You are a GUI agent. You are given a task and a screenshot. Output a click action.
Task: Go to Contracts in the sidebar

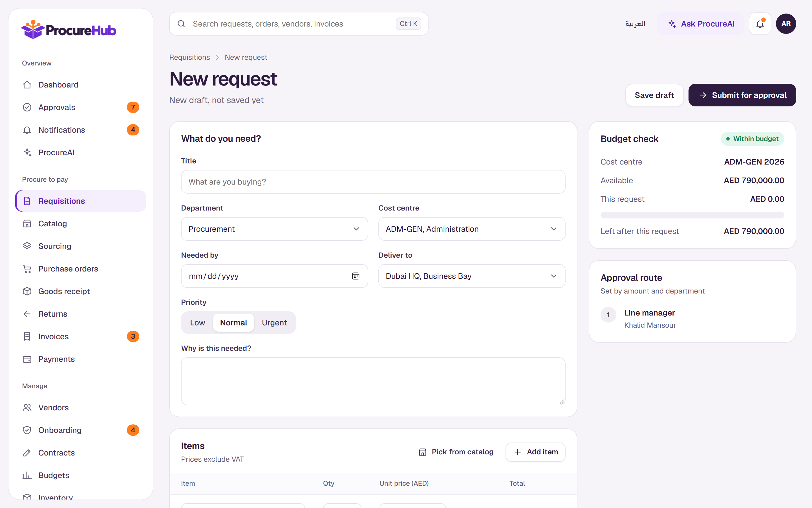[x=81, y=453]
